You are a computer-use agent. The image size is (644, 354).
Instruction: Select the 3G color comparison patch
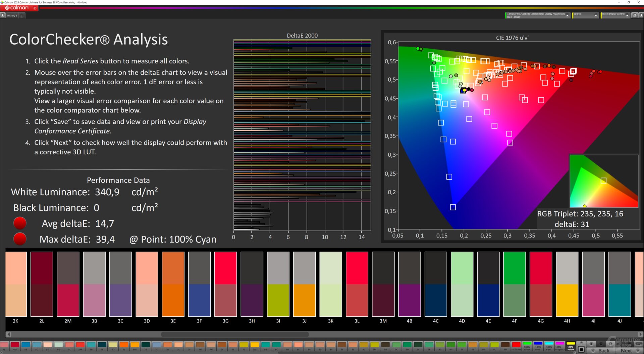click(225, 284)
